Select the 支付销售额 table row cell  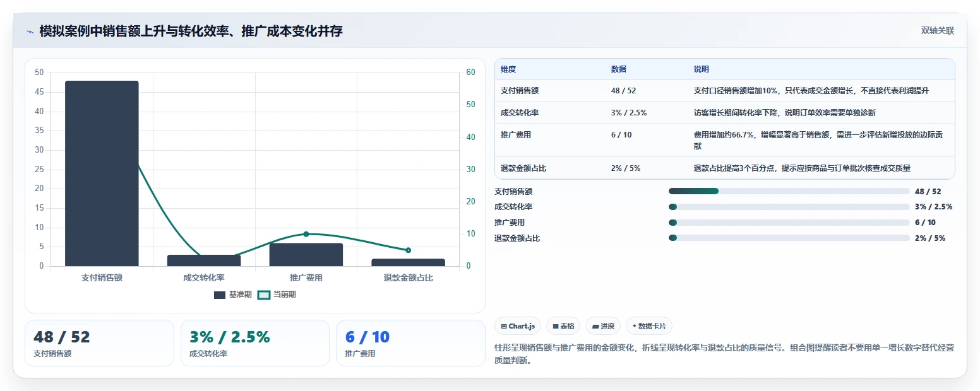pos(520,91)
